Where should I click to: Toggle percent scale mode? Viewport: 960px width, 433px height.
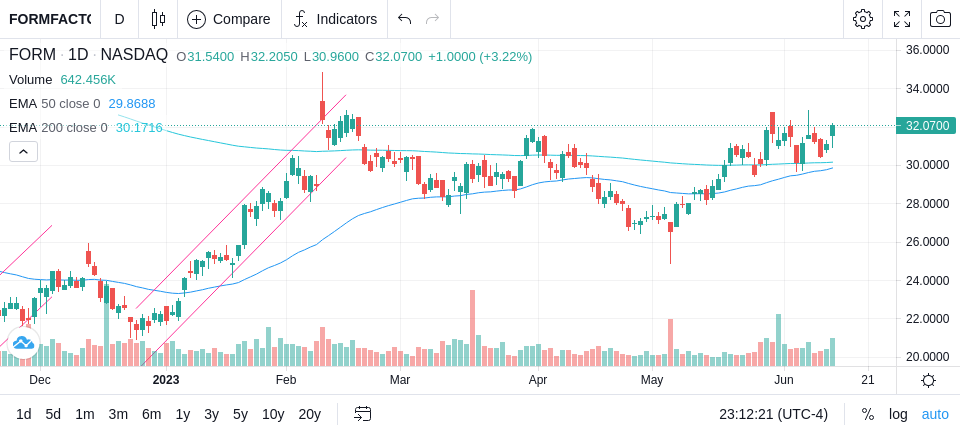coord(868,414)
